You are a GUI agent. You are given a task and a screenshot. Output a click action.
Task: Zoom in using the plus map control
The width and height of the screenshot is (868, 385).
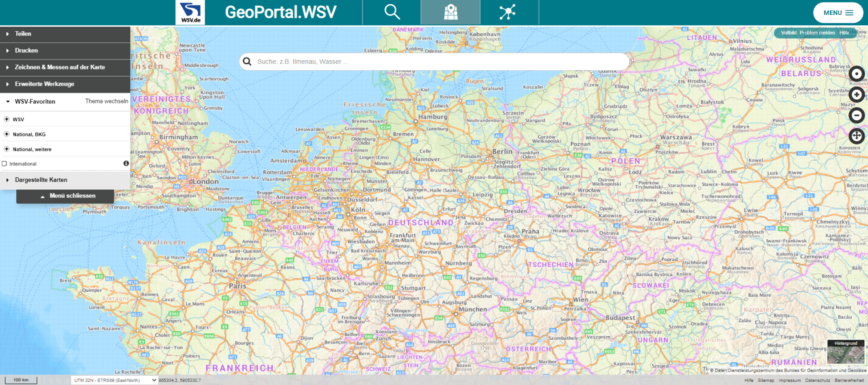pos(857,94)
